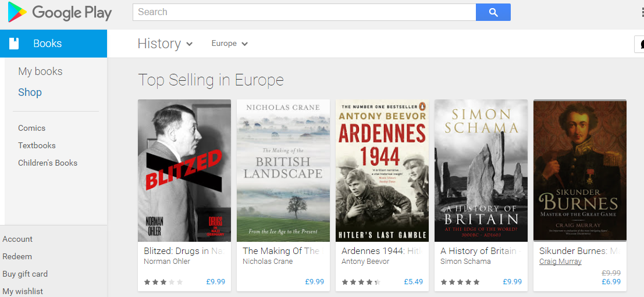The width and height of the screenshot is (644, 297).
Task: Click the blue search magnifier button
Action: (x=493, y=12)
